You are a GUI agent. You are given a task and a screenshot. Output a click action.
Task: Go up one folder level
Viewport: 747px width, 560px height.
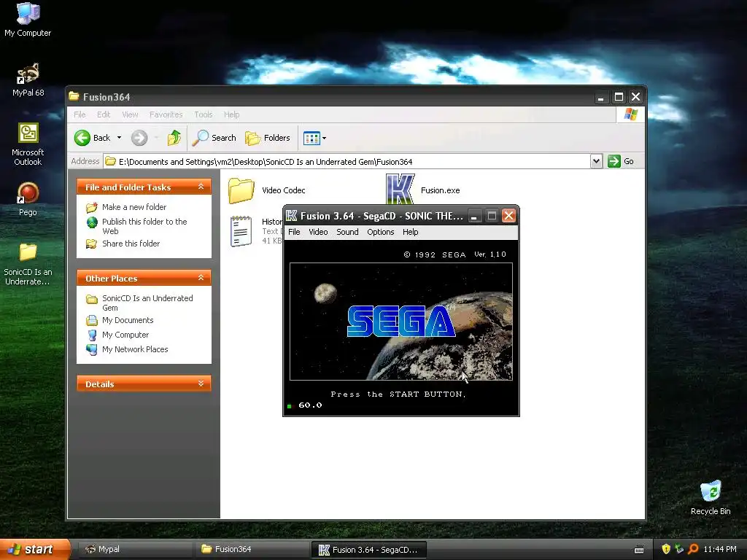tap(174, 138)
